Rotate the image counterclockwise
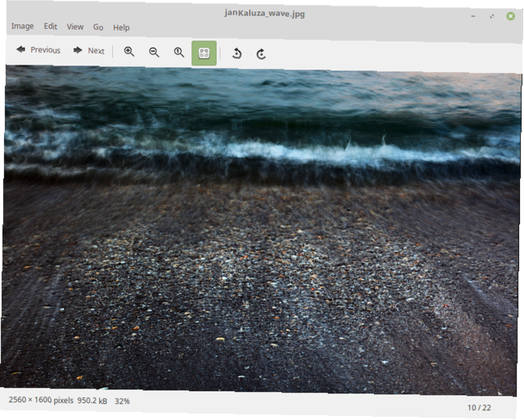This screenshot has width=524, height=420. point(237,53)
